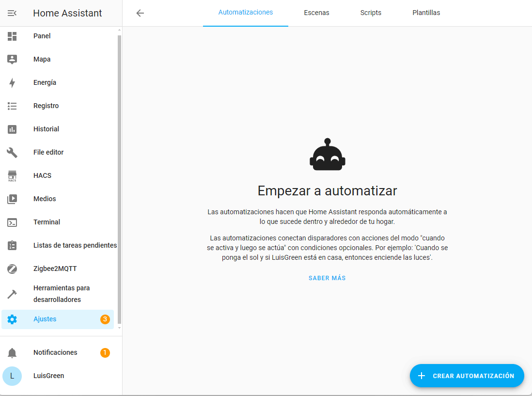Click the plus icon in create button
Screen dimensions: 532x396
[422, 376]
